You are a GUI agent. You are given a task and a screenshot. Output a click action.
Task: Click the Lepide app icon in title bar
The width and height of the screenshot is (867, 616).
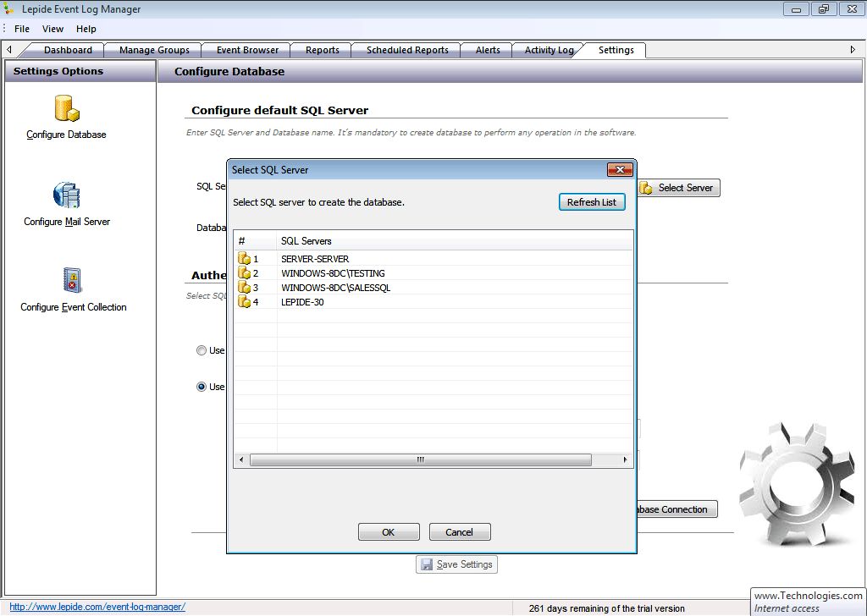[8, 8]
